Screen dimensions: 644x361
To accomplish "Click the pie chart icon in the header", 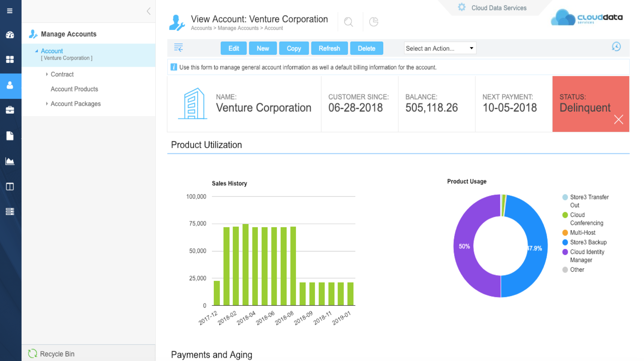I will tap(373, 22).
